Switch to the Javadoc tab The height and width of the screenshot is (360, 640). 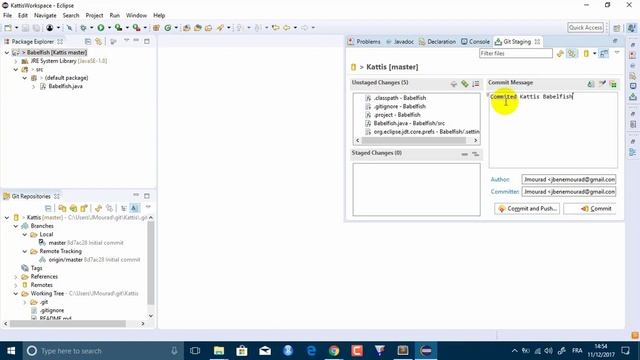click(x=400, y=42)
